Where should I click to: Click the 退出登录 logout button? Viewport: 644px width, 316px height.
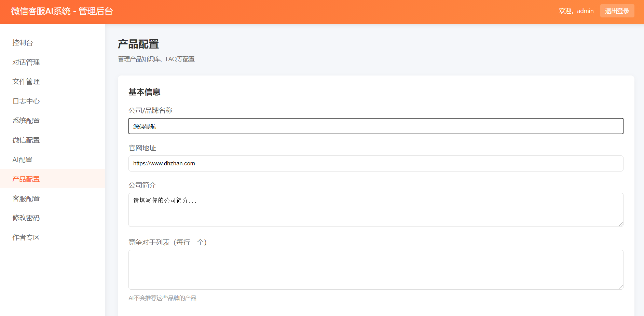[x=617, y=11]
